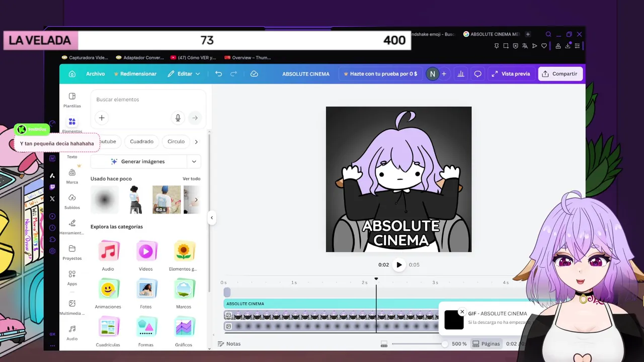Open the Gráficos category tile

184,332
